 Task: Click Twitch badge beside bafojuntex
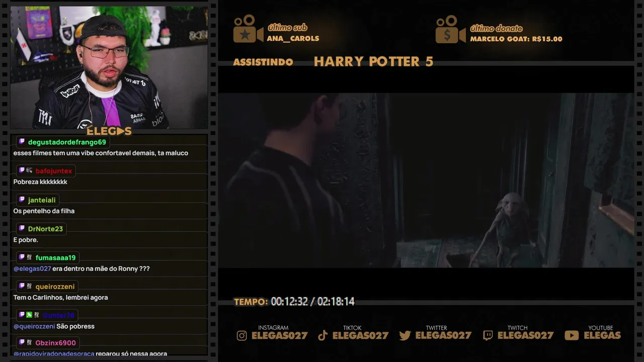click(x=22, y=170)
